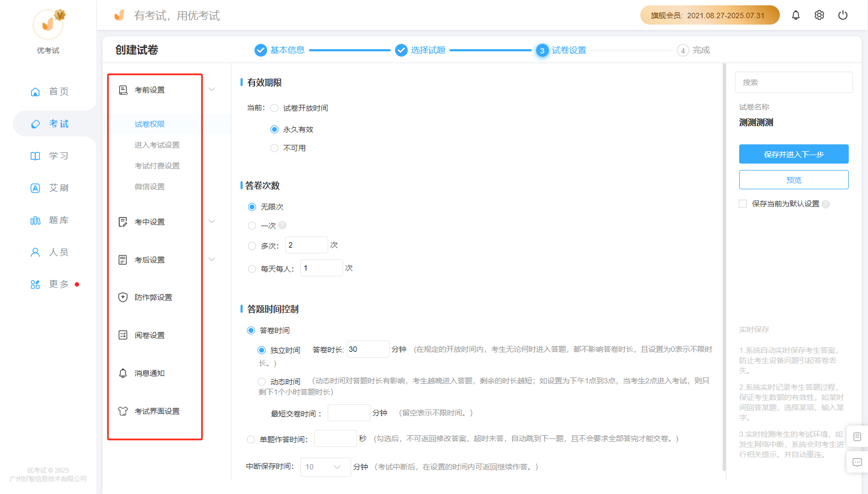Select the 每天每人 radio option
868x494 pixels.
252,269
